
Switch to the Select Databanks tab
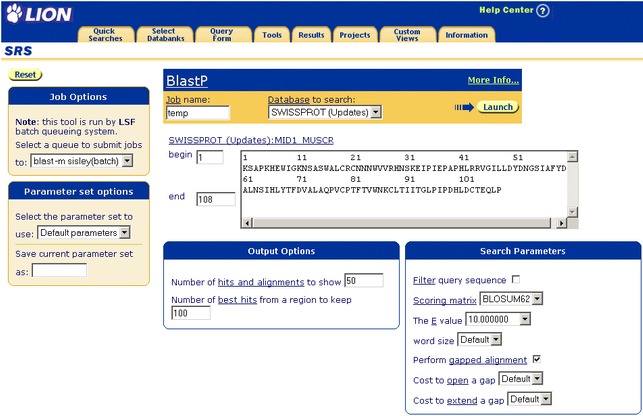point(165,34)
